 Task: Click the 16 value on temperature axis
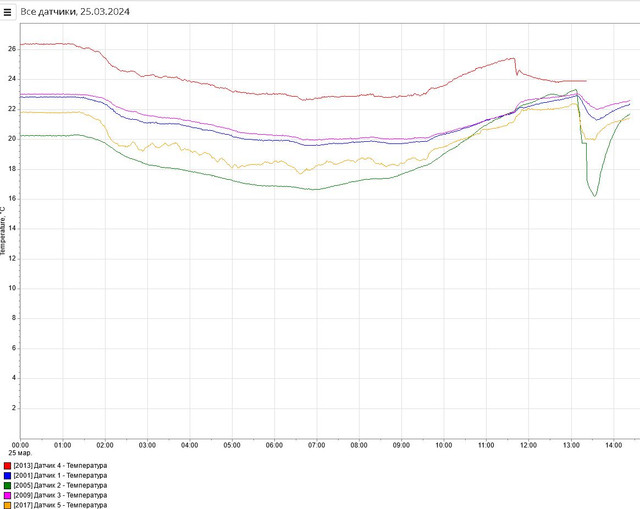[12, 199]
